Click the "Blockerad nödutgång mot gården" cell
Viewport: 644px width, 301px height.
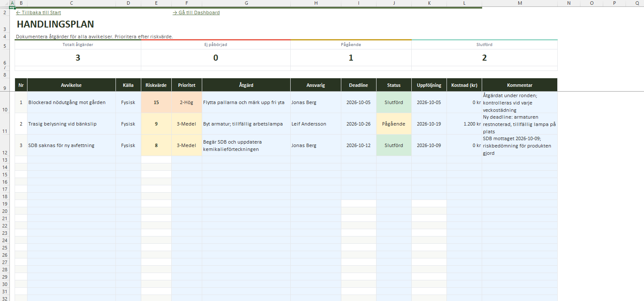[72, 102]
